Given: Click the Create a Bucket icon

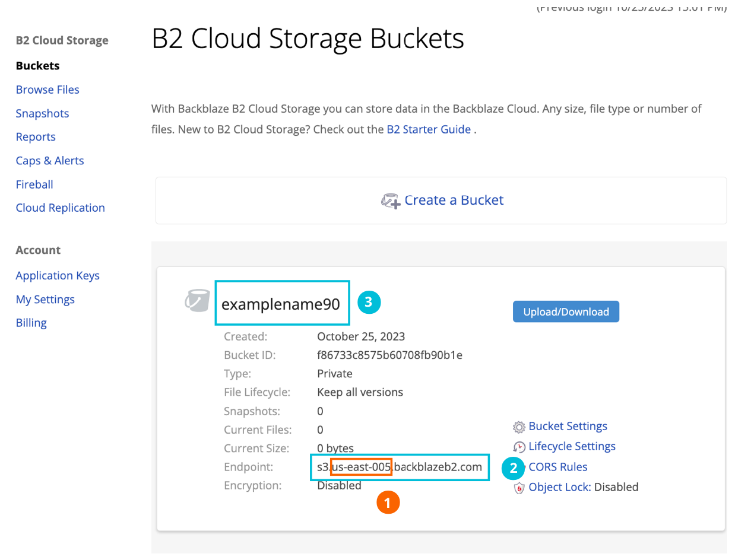Looking at the screenshot, I should tap(390, 201).
